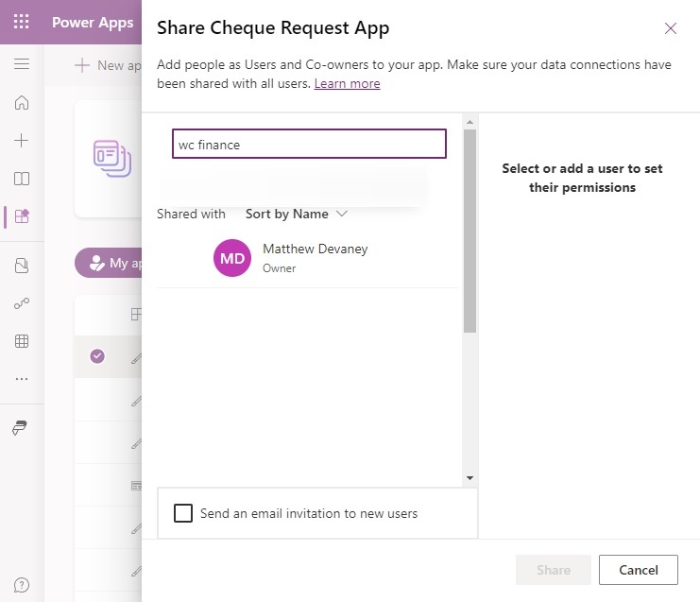Open the Flows icon in sidebar
Screen dimensions: 700x602
[22, 303]
